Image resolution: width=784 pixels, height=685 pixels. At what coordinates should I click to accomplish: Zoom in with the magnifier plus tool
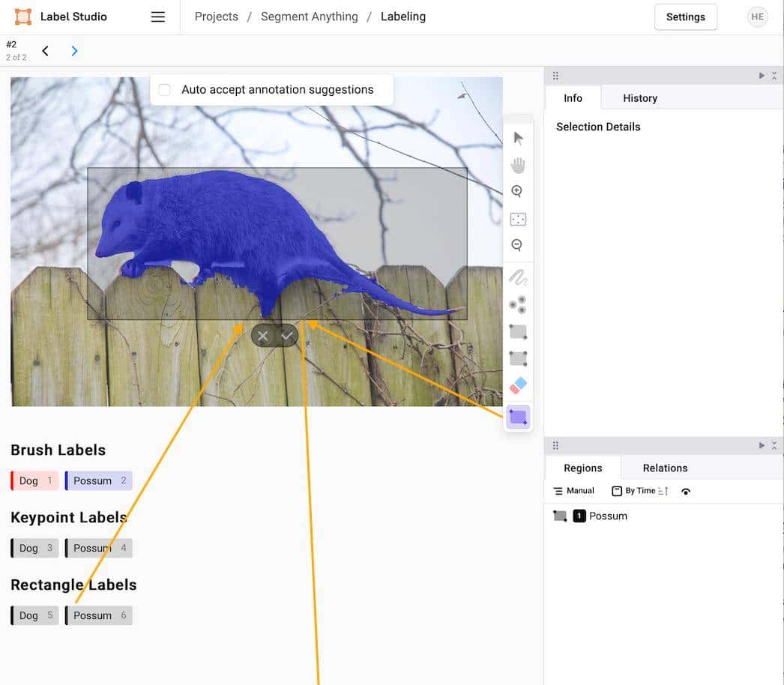[x=517, y=192]
